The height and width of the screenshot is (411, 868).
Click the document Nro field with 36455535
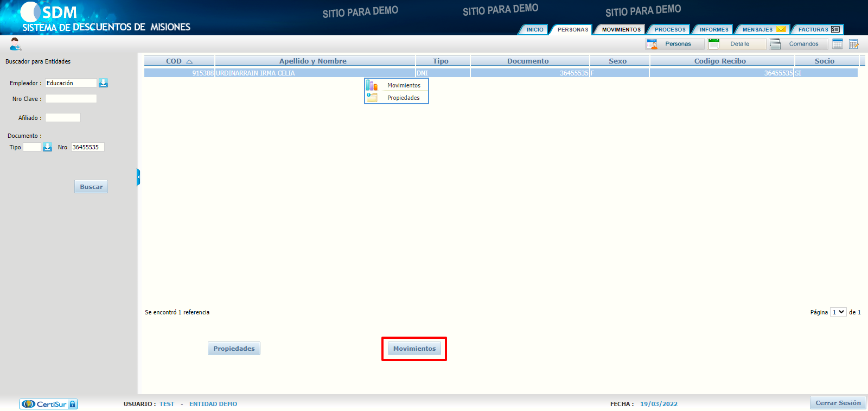[x=87, y=147]
